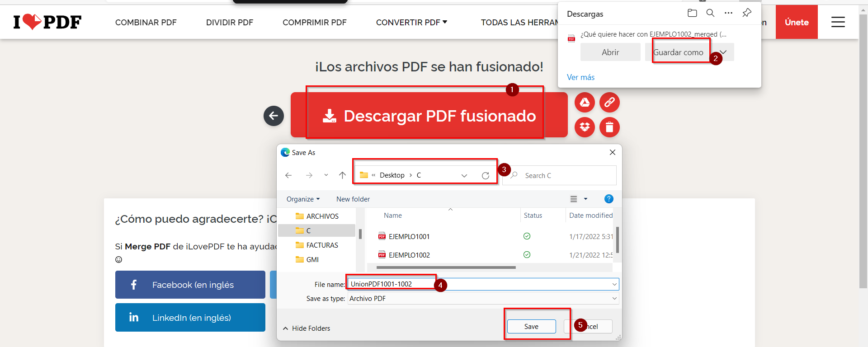
Task: Click Abrir in the downloads panel
Action: pos(610,52)
